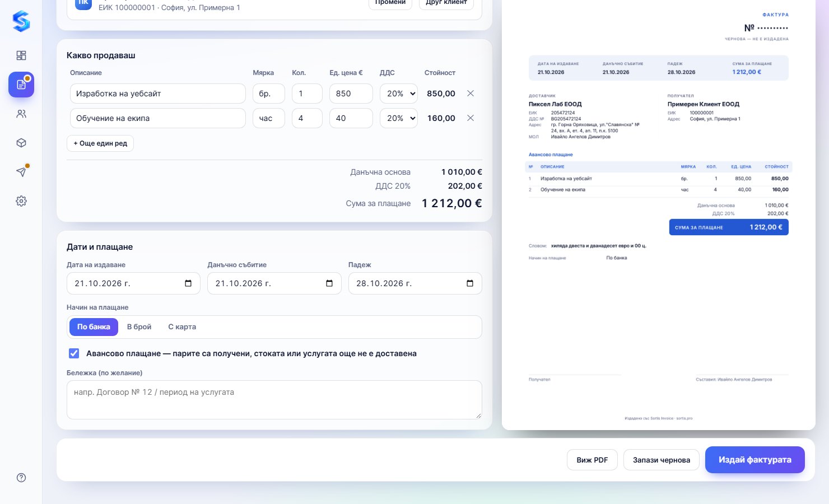The width and height of the screenshot is (829, 504).
Task: Edit unit price field 850
Action: [x=351, y=94]
